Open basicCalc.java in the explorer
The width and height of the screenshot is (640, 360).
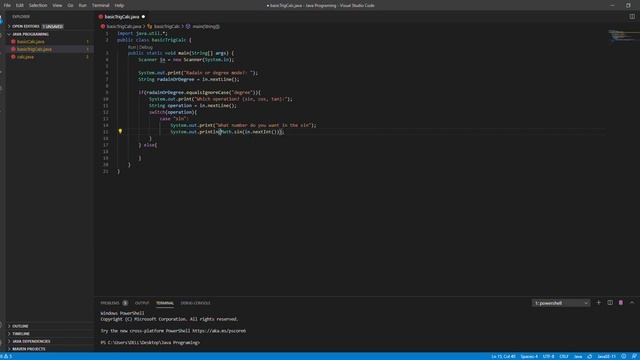31,42
